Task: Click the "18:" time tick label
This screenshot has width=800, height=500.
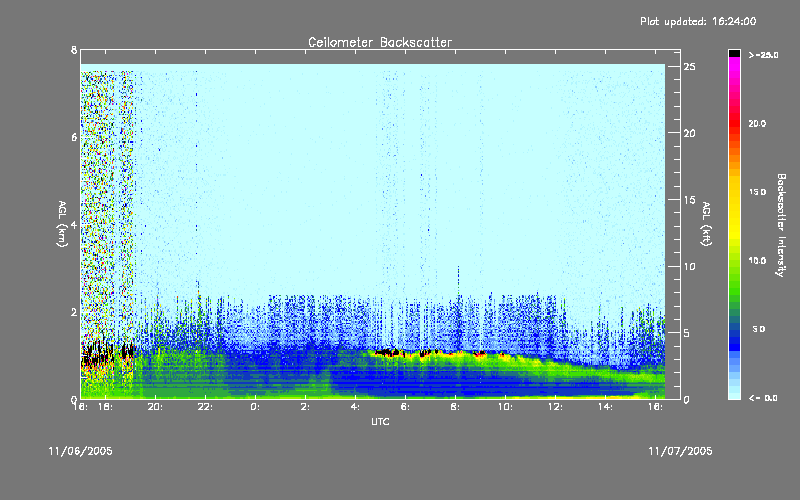Action: (x=105, y=407)
